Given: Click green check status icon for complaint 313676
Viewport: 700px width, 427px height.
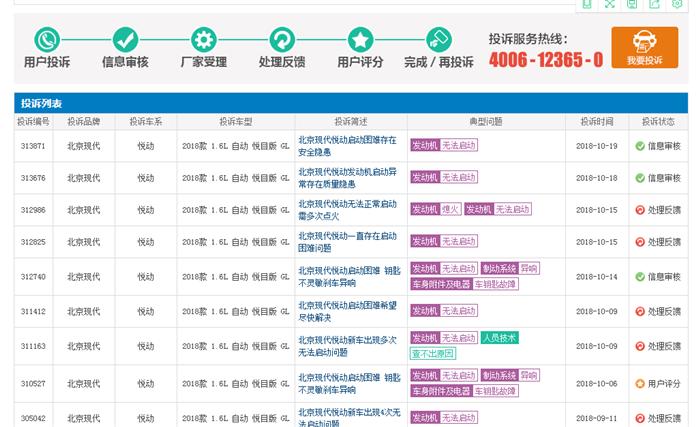Looking at the screenshot, I should [640, 178].
